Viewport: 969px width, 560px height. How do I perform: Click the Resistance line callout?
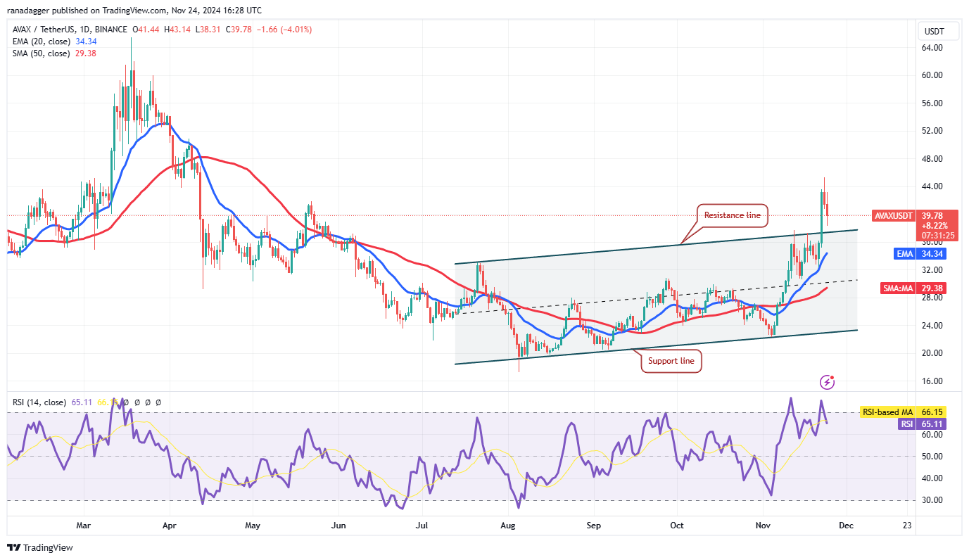tap(732, 215)
